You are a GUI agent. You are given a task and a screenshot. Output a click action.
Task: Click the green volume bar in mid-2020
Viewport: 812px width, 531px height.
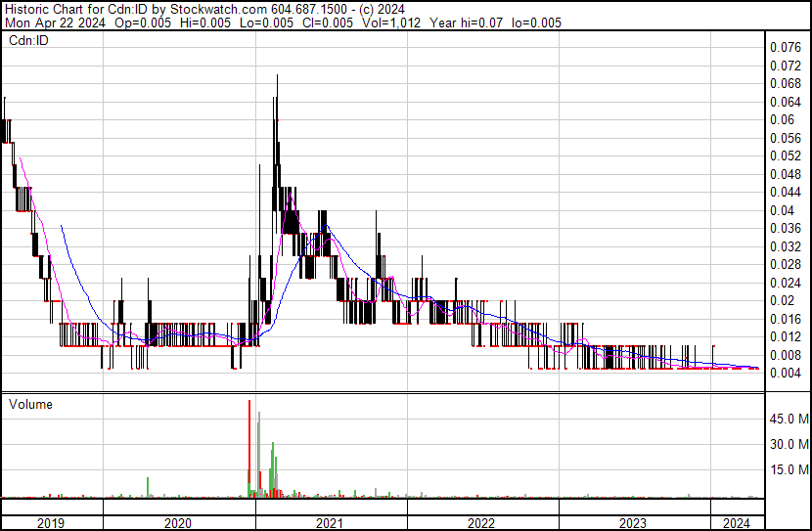(148, 487)
